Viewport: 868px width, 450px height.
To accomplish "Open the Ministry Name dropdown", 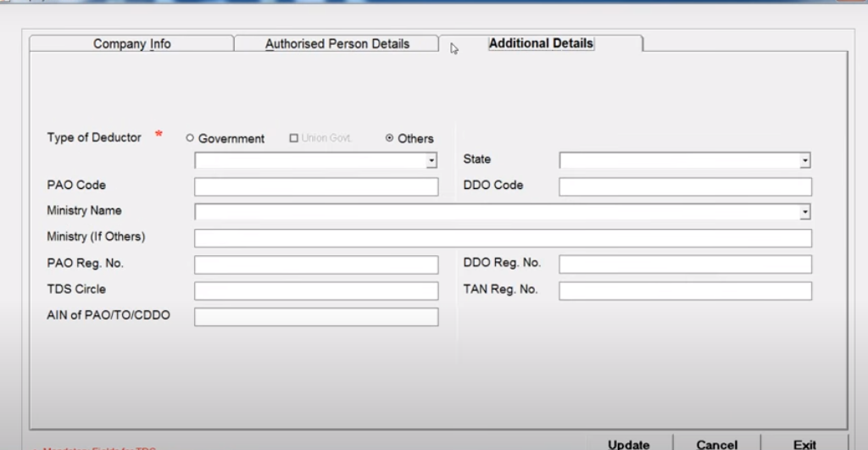I will pos(804,213).
